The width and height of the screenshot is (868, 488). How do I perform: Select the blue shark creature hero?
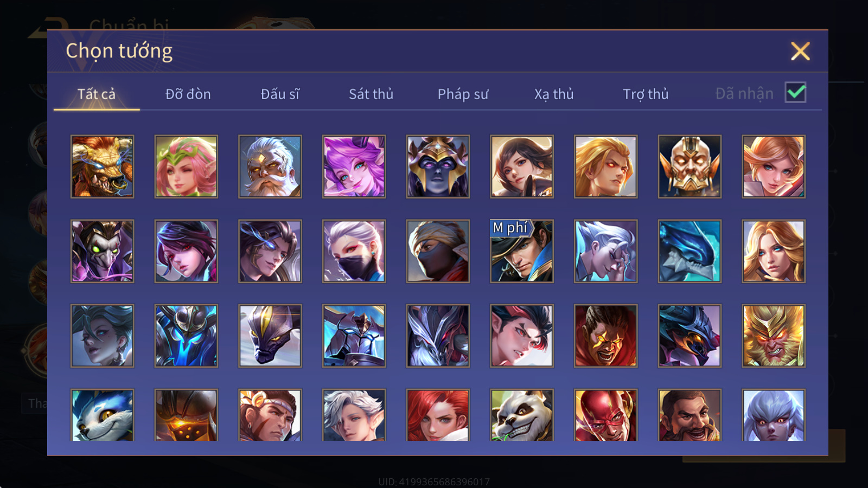coord(690,251)
